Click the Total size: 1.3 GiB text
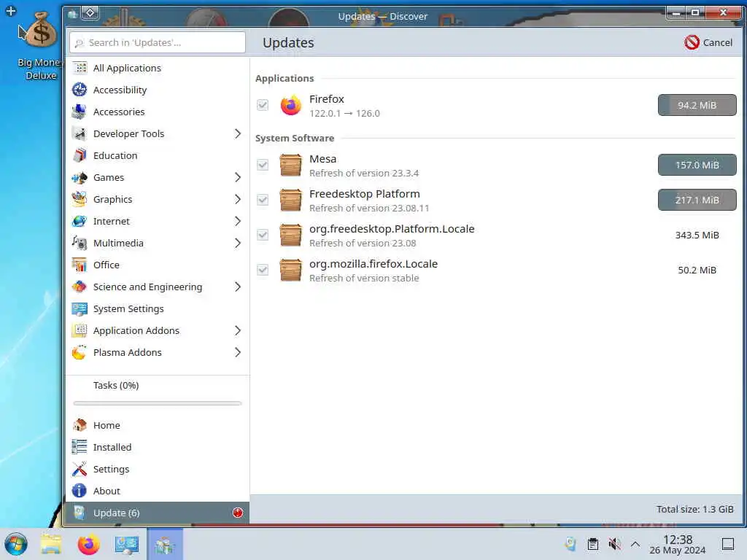Image resolution: width=747 pixels, height=560 pixels. 695,509
